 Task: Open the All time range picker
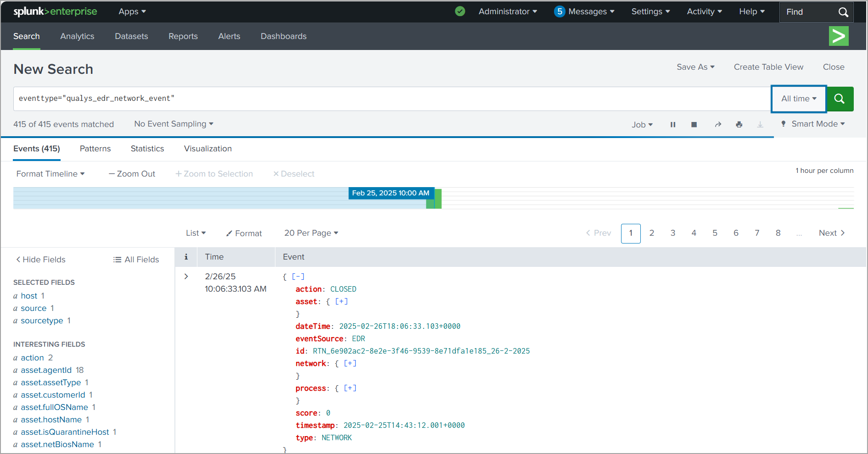pos(799,99)
